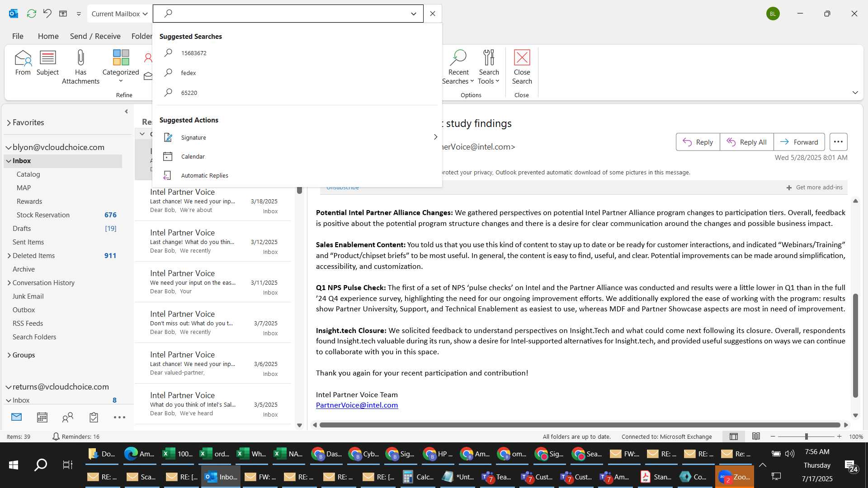
Task: Open more message actions ellipsis
Action: (x=838, y=142)
